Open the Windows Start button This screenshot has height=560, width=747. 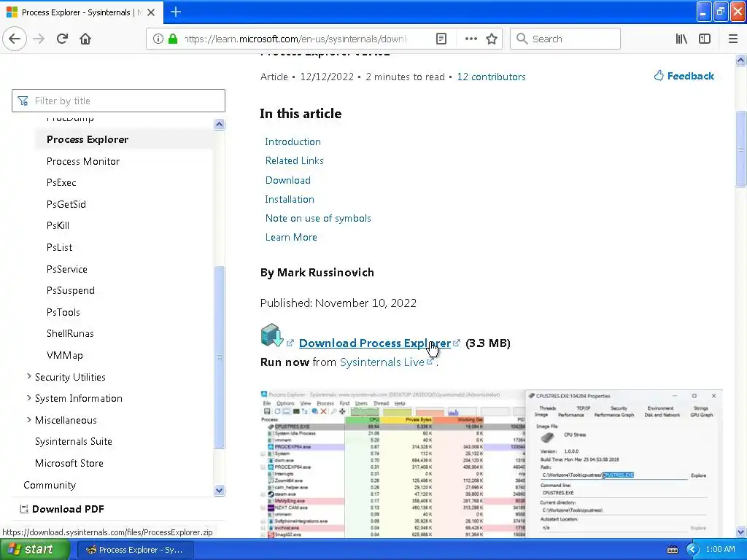pos(34,550)
